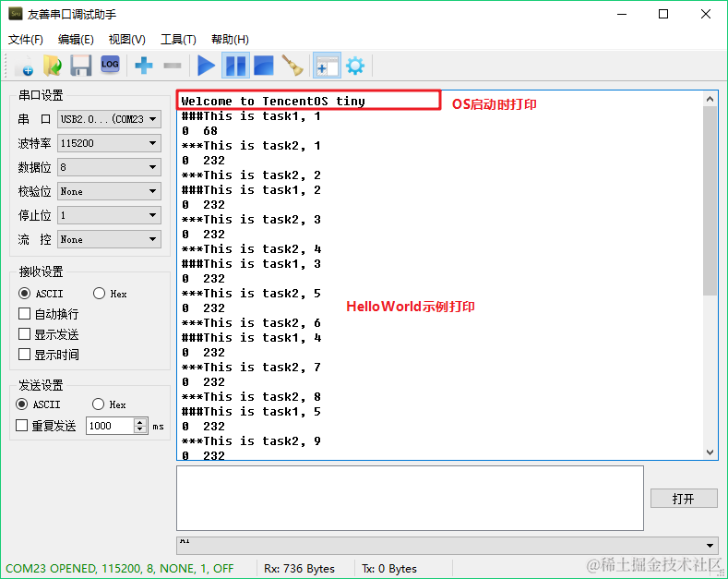This screenshot has width=728, height=579.
Task: Select Hex in send settings
Action: tap(98, 404)
